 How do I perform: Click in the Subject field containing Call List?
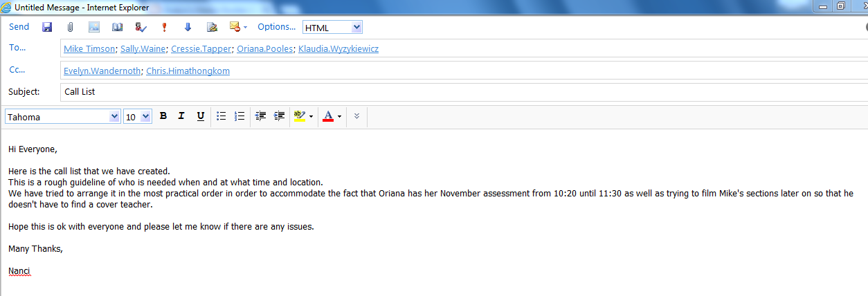(x=464, y=92)
